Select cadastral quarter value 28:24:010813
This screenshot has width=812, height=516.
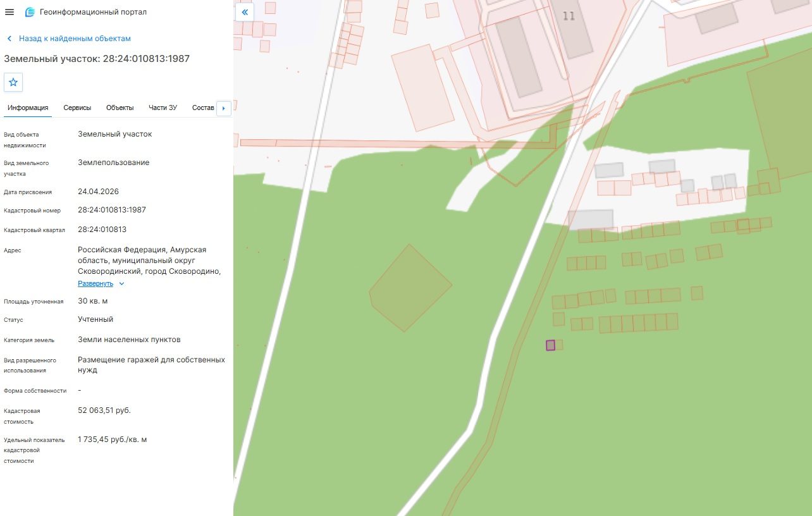point(102,230)
